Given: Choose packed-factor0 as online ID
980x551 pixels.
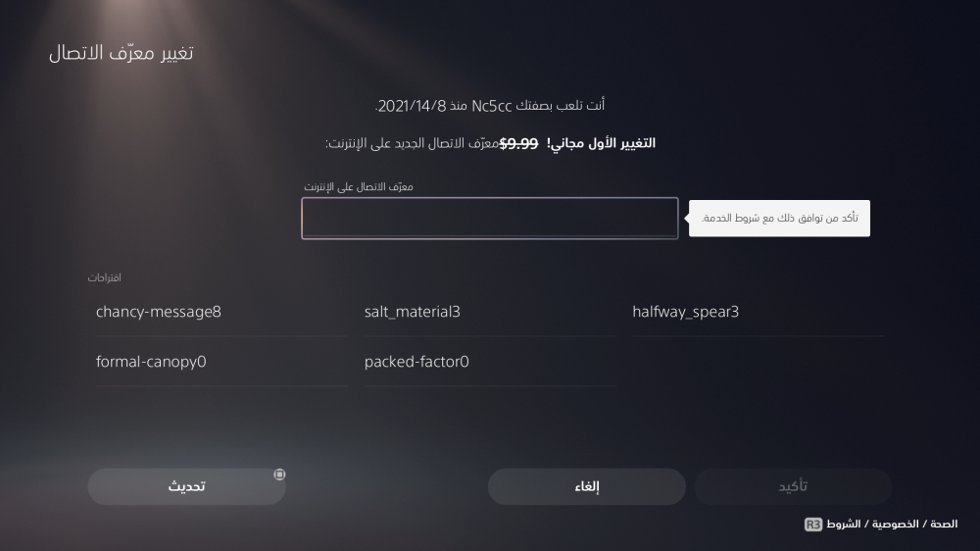Looking at the screenshot, I should point(490,362).
